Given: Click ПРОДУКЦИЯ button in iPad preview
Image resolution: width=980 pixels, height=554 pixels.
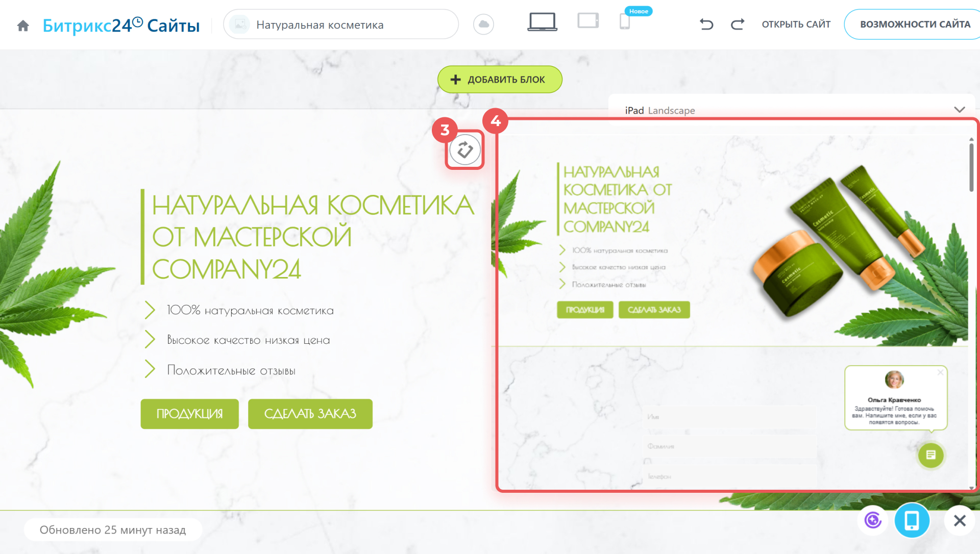Looking at the screenshot, I should tap(585, 310).
